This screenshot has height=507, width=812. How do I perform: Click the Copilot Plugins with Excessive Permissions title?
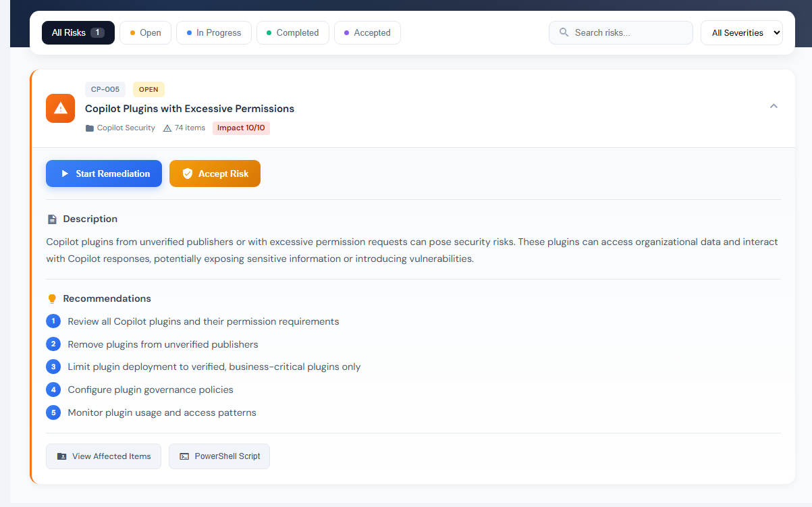[x=190, y=109]
